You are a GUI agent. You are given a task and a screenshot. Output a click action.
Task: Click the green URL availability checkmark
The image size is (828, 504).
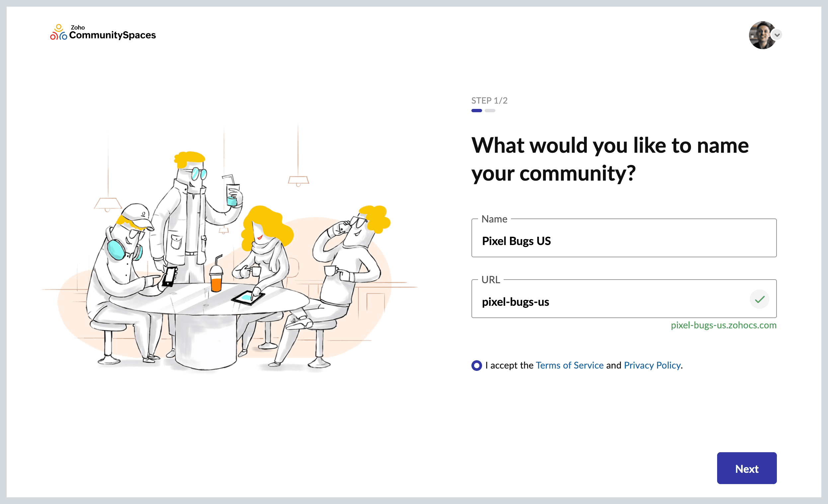click(760, 299)
